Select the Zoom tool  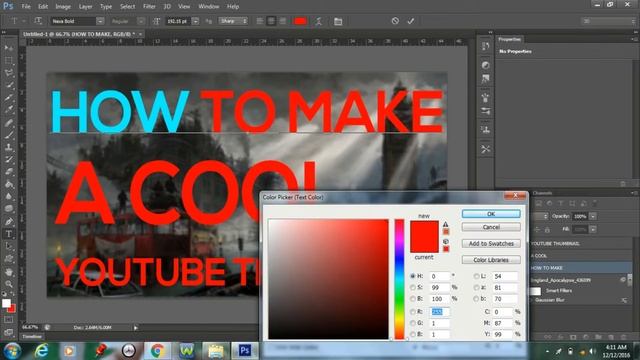pos(9,284)
